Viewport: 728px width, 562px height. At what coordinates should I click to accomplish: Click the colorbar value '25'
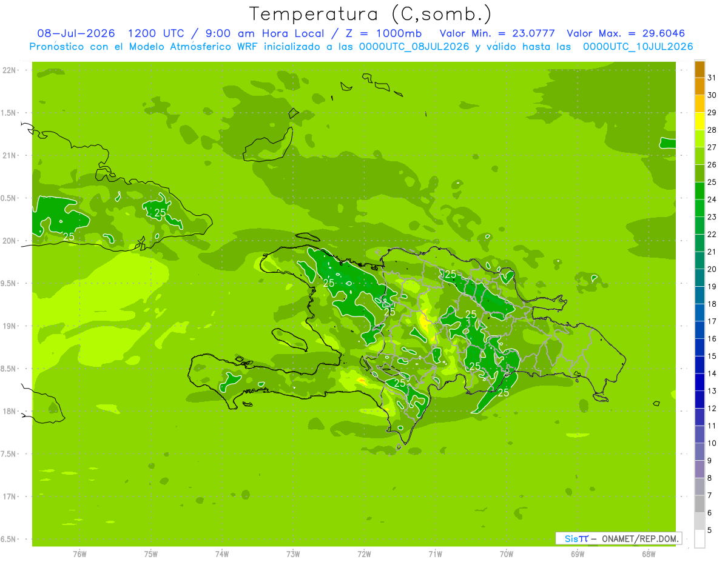tap(712, 182)
